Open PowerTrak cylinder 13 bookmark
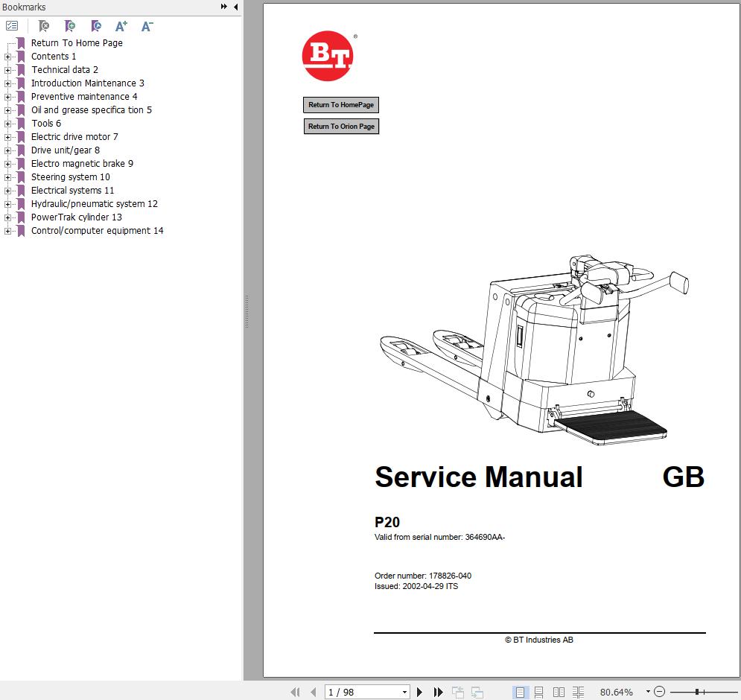The height and width of the screenshot is (700, 741). 77,217
